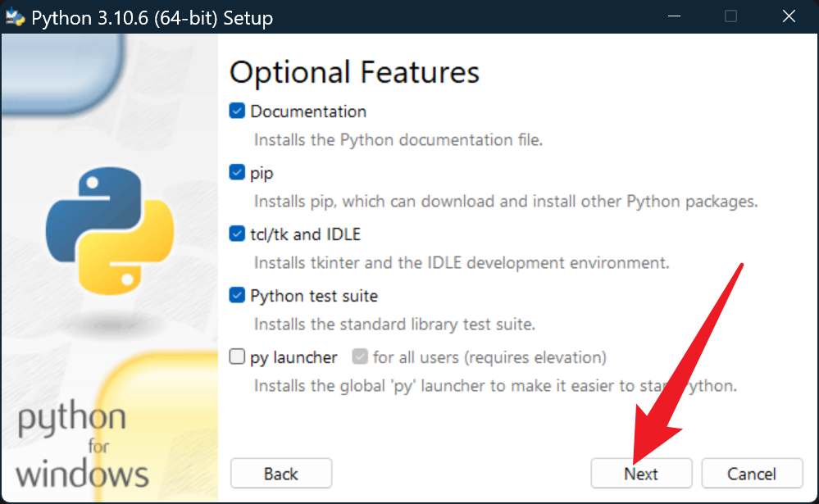Proceed with the Next button
Viewport: 819px width, 504px height.
pos(641,473)
